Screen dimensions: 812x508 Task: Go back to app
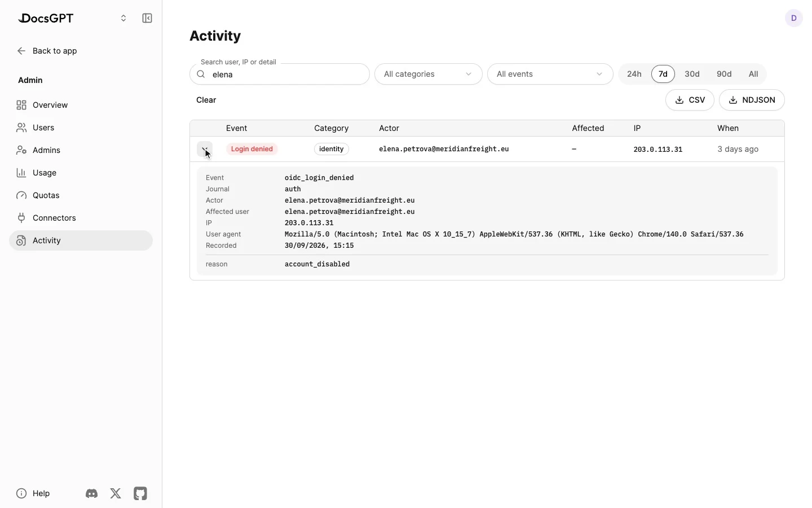(47, 51)
